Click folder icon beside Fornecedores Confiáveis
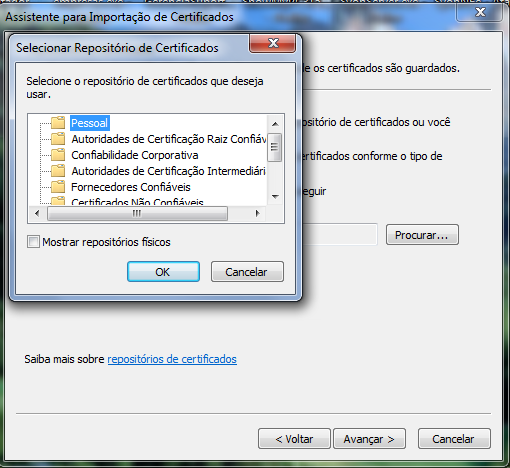Screen dimensions: 510x468 pyautogui.click(x=58, y=187)
